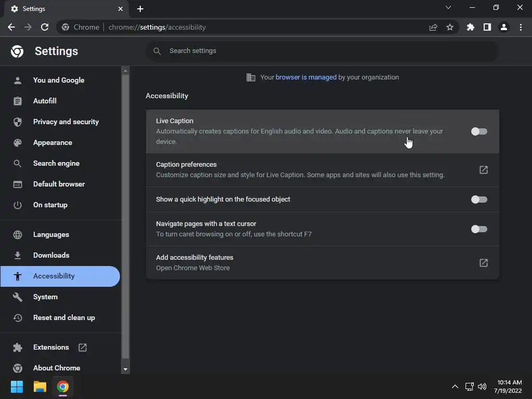532x399 pixels.
Task: Open a new tab with the plus button
Action: point(140,9)
